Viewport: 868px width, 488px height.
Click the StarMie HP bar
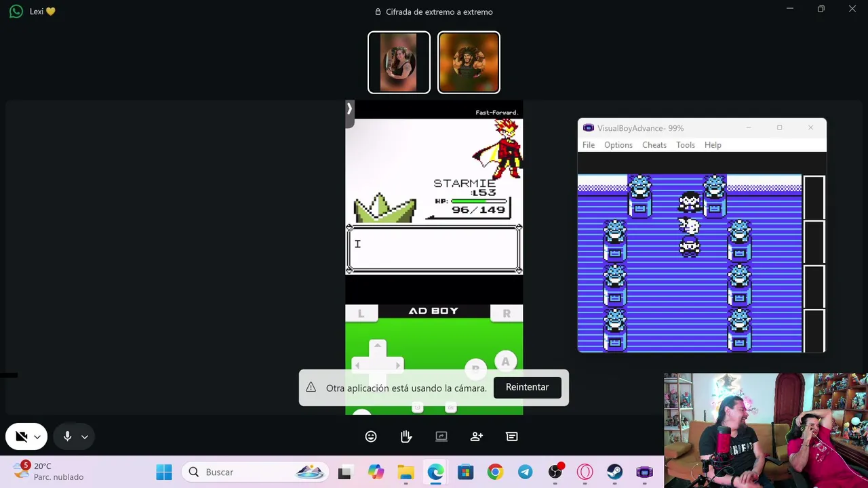478,201
